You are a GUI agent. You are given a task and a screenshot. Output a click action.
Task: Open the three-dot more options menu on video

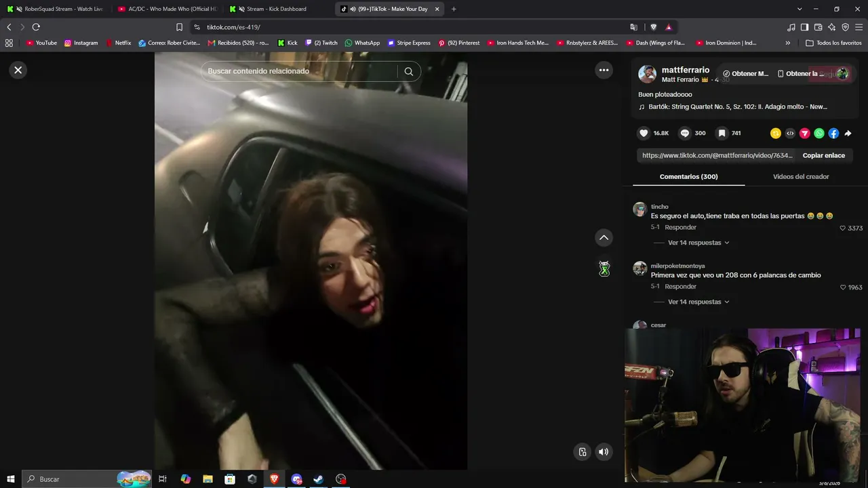[x=604, y=70]
